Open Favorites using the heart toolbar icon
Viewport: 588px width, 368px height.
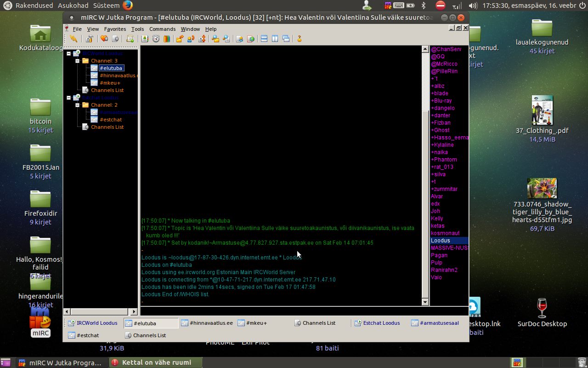104,39
